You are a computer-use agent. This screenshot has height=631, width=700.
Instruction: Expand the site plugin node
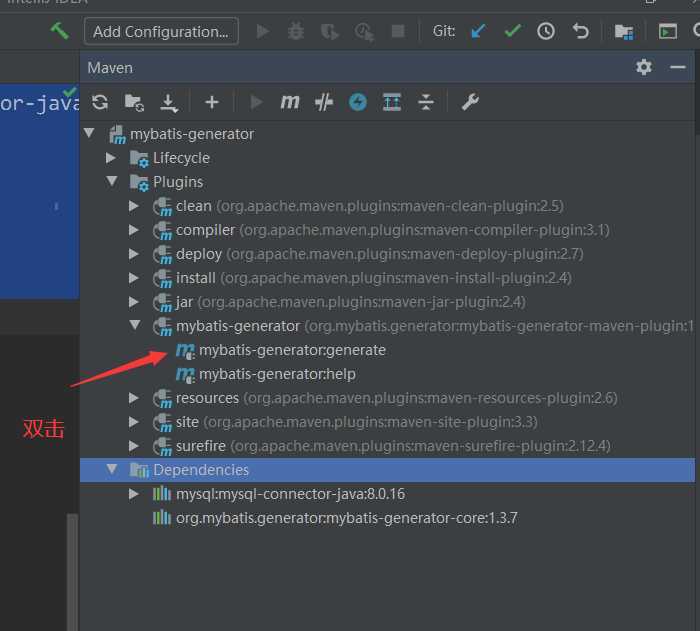tap(133, 422)
